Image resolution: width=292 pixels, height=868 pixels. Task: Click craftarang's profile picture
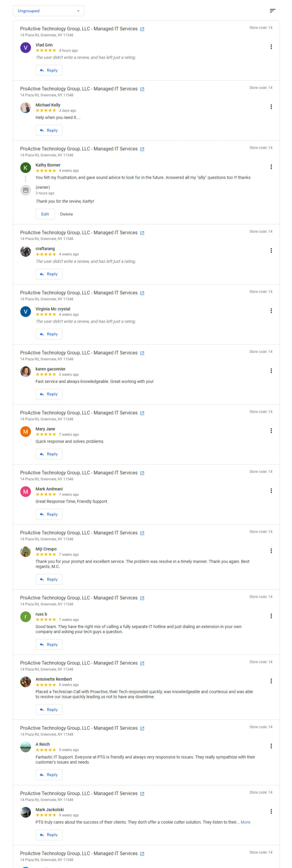26,252
